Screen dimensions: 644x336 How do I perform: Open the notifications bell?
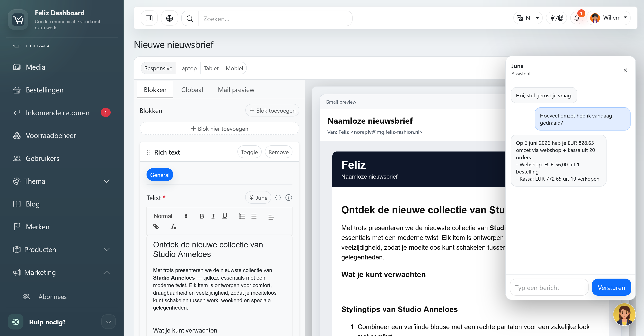(x=577, y=18)
